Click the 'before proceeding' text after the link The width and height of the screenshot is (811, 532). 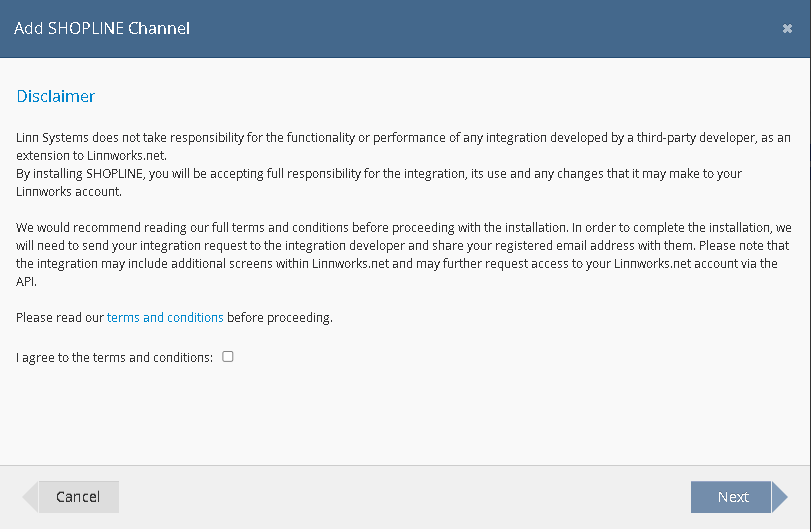[279, 318]
